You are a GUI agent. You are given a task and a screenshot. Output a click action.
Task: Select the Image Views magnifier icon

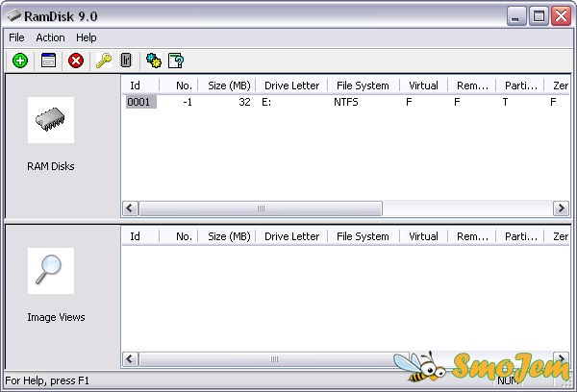[51, 271]
